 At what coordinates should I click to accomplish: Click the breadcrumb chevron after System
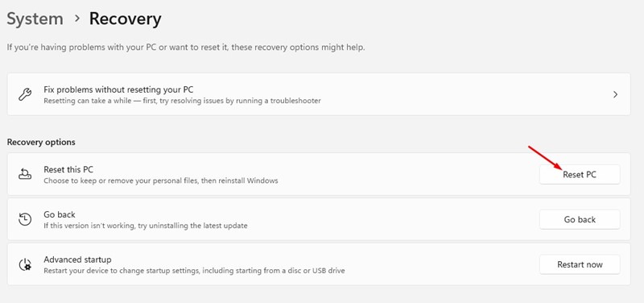pyautogui.click(x=76, y=19)
